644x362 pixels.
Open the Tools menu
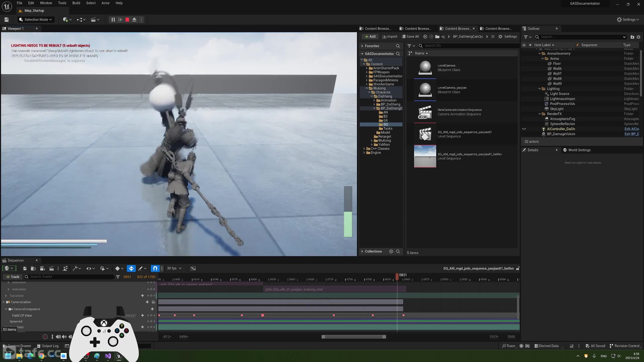pyautogui.click(x=62, y=3)
